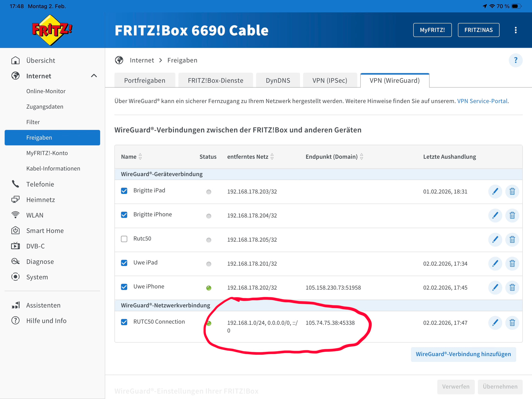This screenshot has width=532, height=399.
Task: Click the pencil icon for RUTC50 Connection
Action: click(495, 323)
